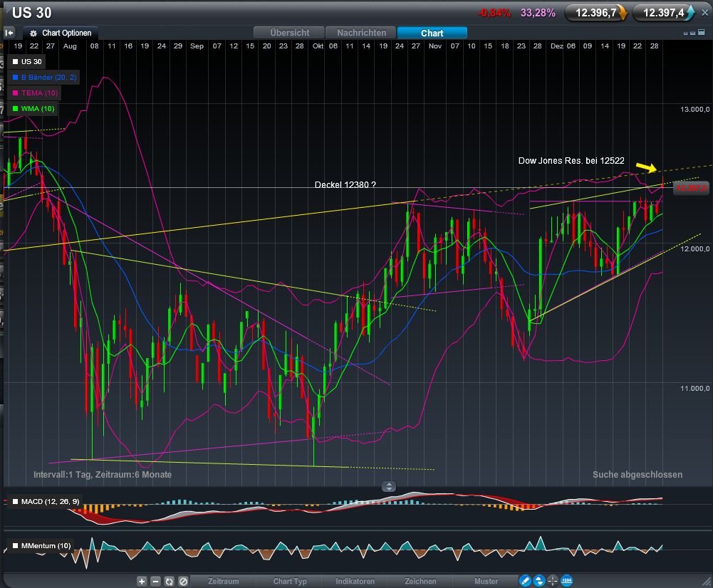
Task: Open the Indikatoren menu button
Action: click(355, 581)
